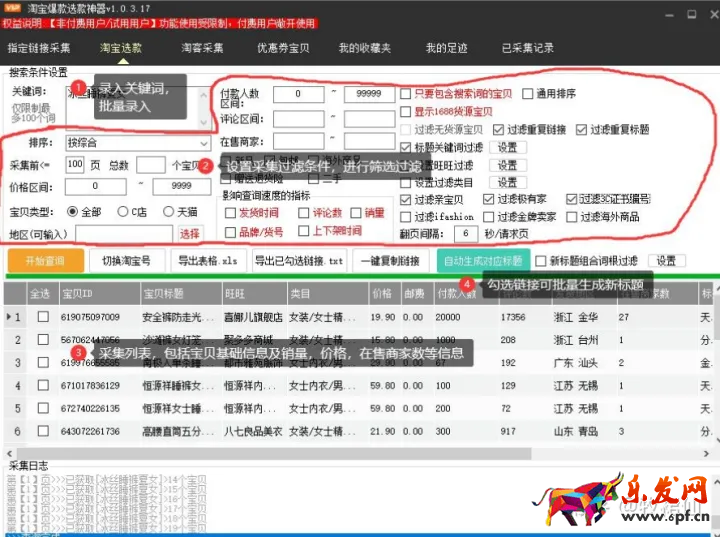This screenshot has width=720, height=537.
Task: Click the minimum 价格区间 input
Action: coord(96,187)
